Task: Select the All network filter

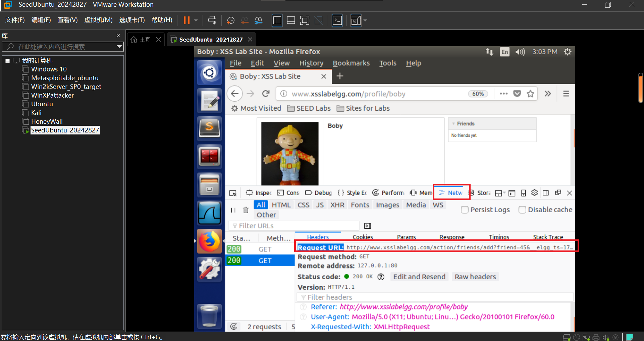Action: tap(261, 205)
